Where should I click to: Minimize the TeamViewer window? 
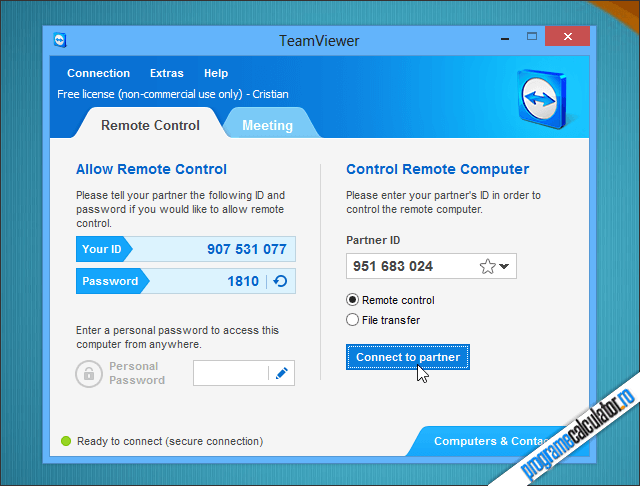tap(505, 38)
